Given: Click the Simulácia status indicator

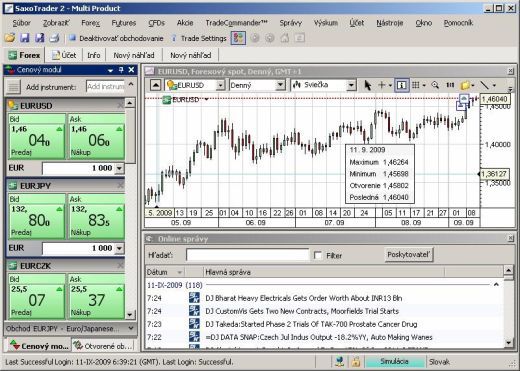Looking at the screenshot, I should tap(394, 362).
